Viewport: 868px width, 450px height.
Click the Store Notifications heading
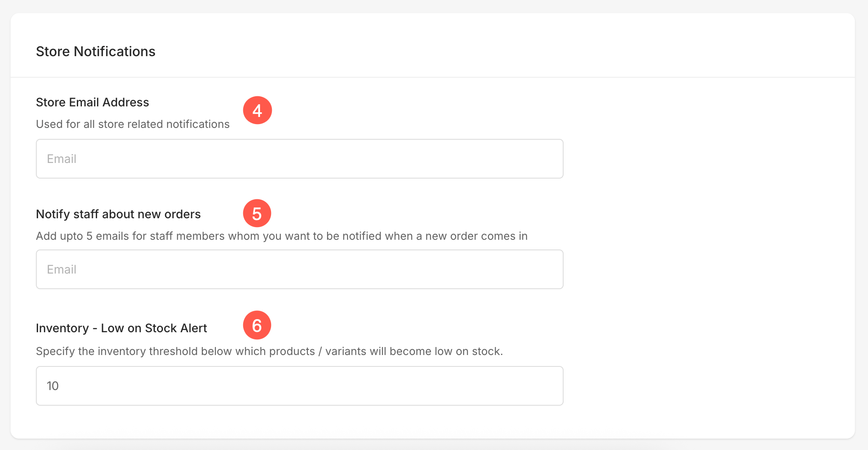click(96, 52)
